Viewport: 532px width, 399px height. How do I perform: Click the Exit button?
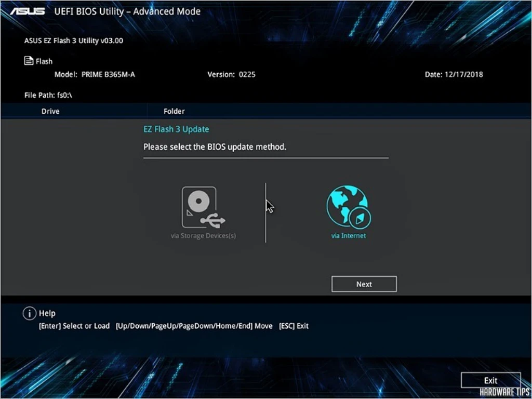tap(490, 380)
